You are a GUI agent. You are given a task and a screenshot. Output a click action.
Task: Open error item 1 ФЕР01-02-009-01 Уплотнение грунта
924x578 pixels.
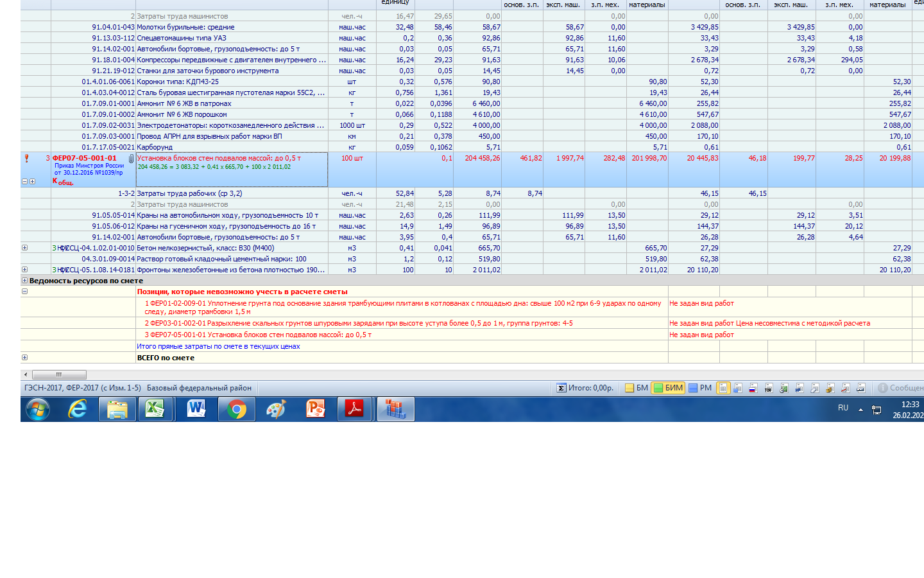[402, 307]
